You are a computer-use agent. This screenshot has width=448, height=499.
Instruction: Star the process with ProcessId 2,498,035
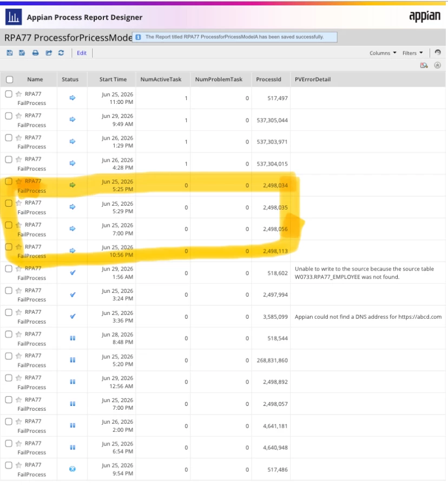point(19,203)
